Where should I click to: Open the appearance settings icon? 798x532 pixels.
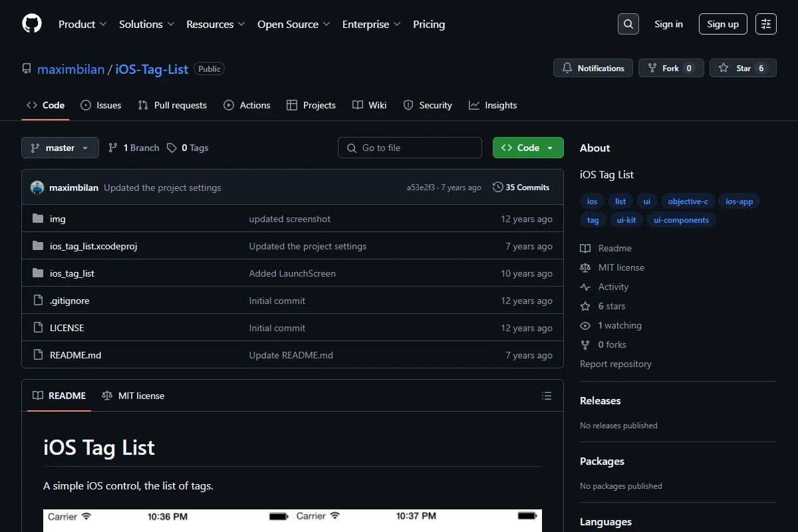tap(766, 24)
